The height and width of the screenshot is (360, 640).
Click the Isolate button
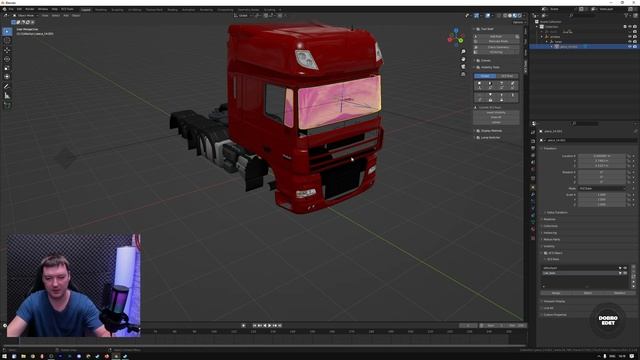click(496, 122)
